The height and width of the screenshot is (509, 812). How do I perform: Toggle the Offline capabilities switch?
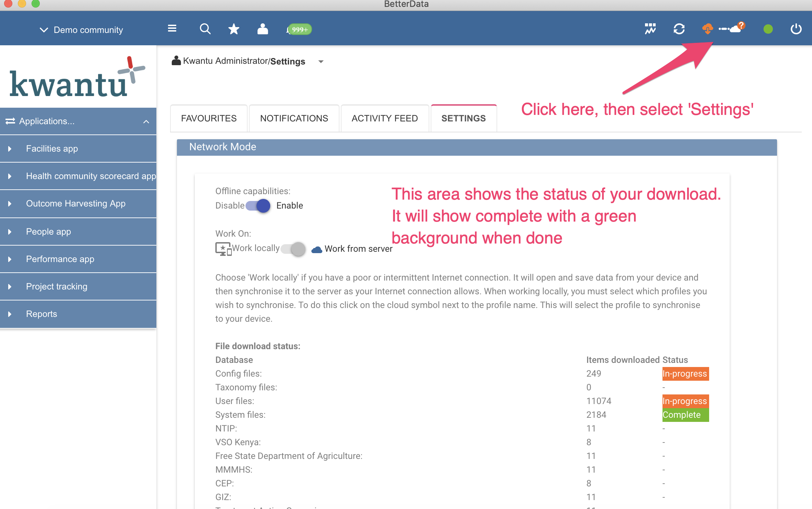pos(258,206)
